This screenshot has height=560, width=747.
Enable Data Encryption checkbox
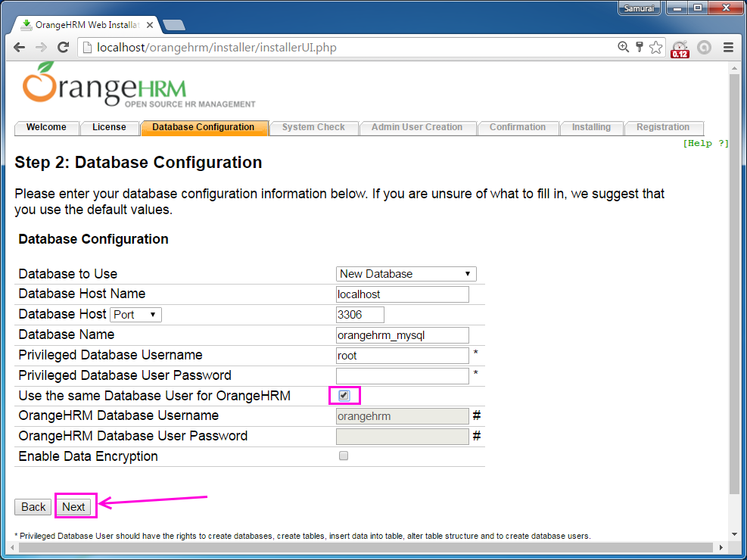344,456
